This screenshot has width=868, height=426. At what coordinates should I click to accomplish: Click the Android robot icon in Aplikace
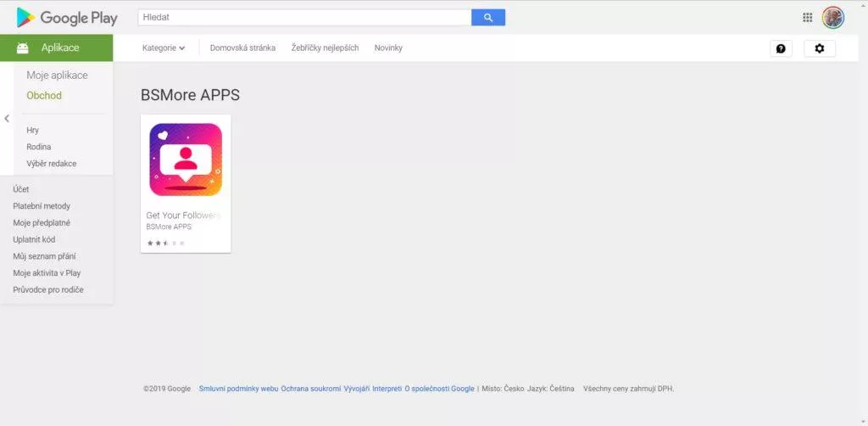(x=23, y=48)
